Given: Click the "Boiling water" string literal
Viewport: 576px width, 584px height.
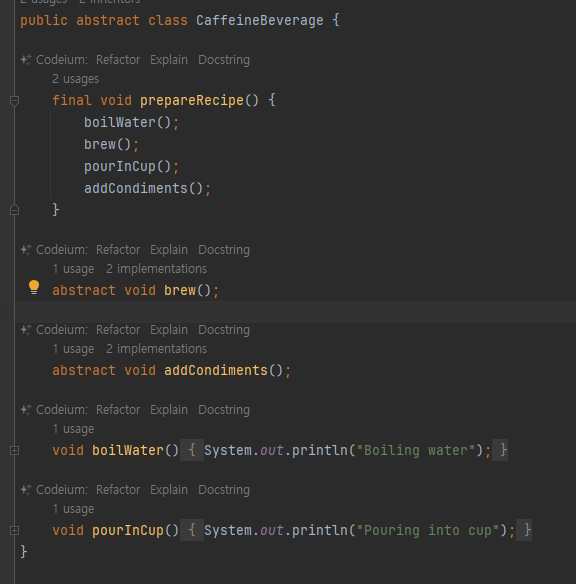Looking at the screenshot, I should (416, 450).
